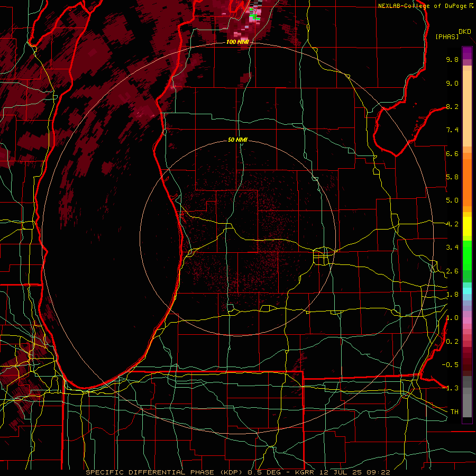Click the Specific Differential Phase caption at bottom
The width and height of the screenshot is (476, 476).
point(237,472)
